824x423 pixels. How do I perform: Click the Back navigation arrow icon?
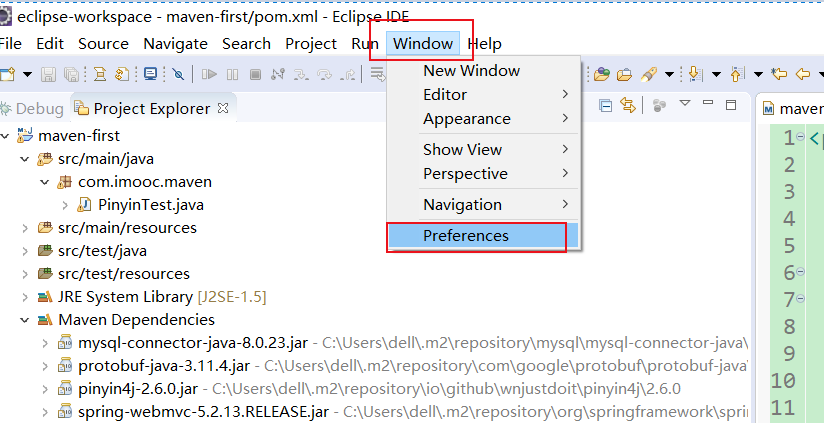point(802,74)
